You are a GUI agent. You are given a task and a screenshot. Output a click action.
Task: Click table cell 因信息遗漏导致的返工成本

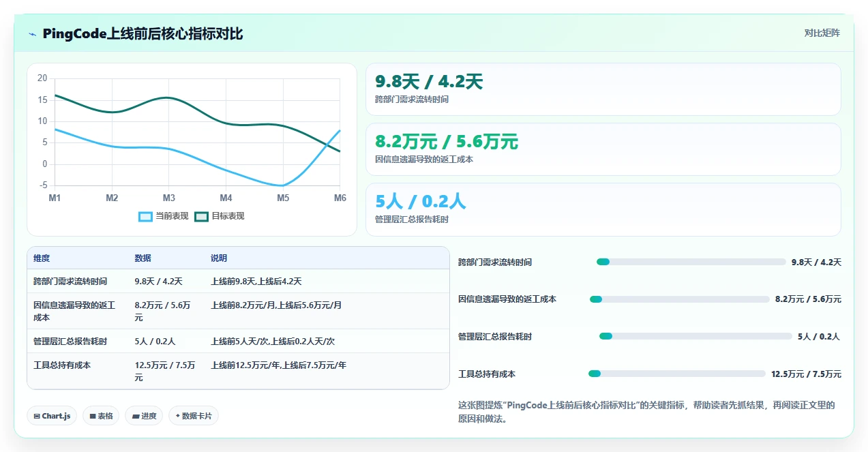[x=74, y=312]
